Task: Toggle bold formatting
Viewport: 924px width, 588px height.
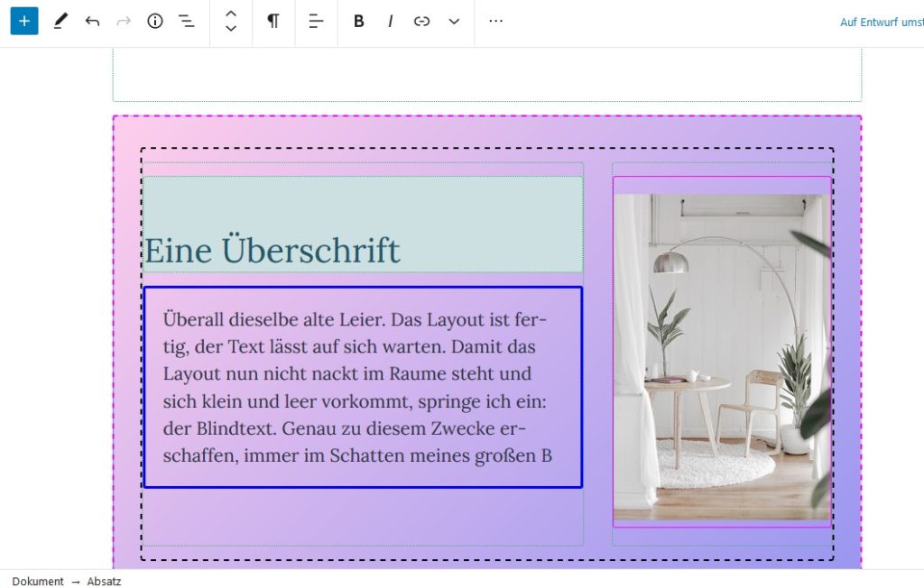Action: click(358, 22)
